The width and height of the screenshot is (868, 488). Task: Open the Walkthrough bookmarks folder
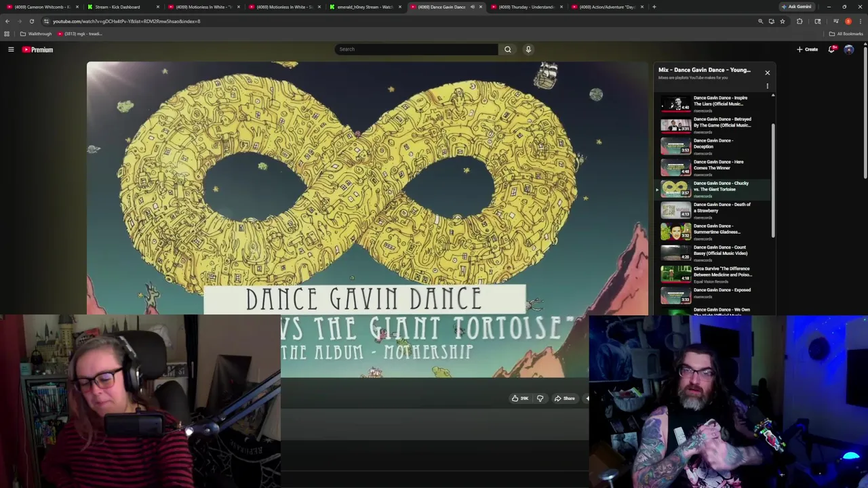click(x=36, y=34)
